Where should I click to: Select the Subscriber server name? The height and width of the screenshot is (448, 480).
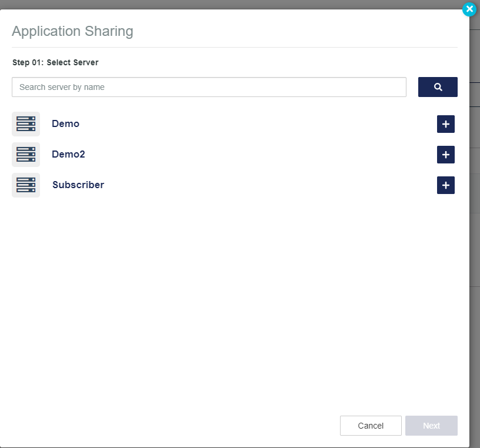tap(78, 185)
